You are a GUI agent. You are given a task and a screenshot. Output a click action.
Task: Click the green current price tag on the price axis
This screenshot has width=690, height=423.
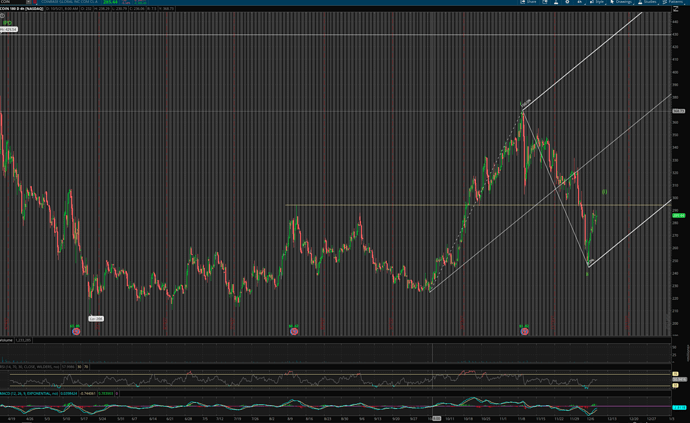pyautogui.click(x=679, y=215)
